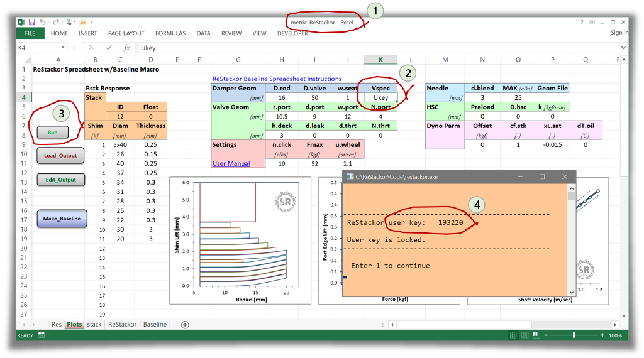The image size is (644, 358).
Task: Open the VIEW ribbon tab
Action: pyautogui.click(x=259, y=33)
